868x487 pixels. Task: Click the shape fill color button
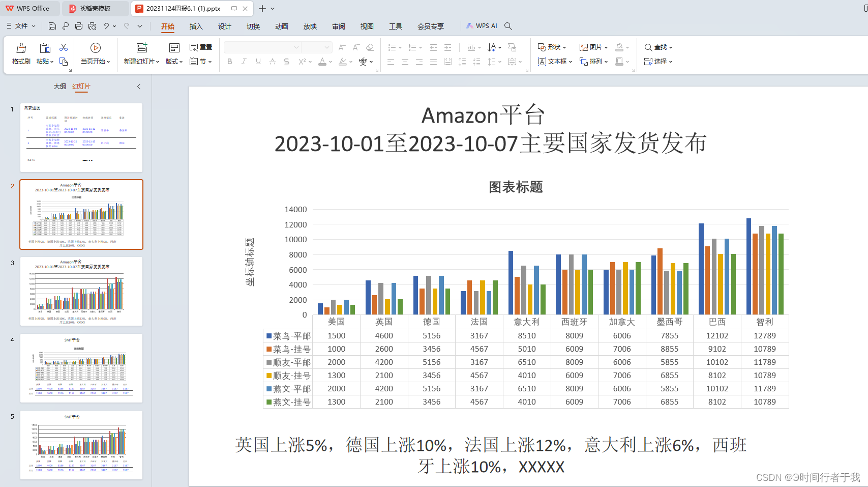(x=619, y=47)
